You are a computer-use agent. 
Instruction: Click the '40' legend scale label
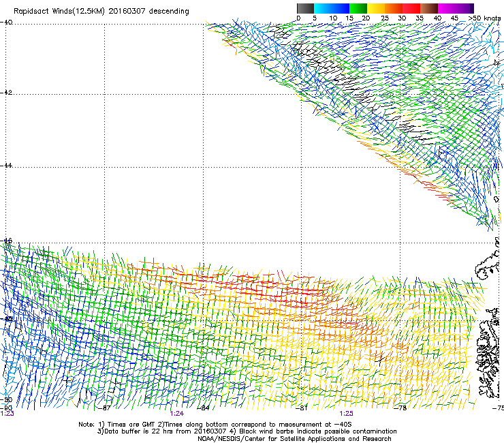(x=437, y=18)
